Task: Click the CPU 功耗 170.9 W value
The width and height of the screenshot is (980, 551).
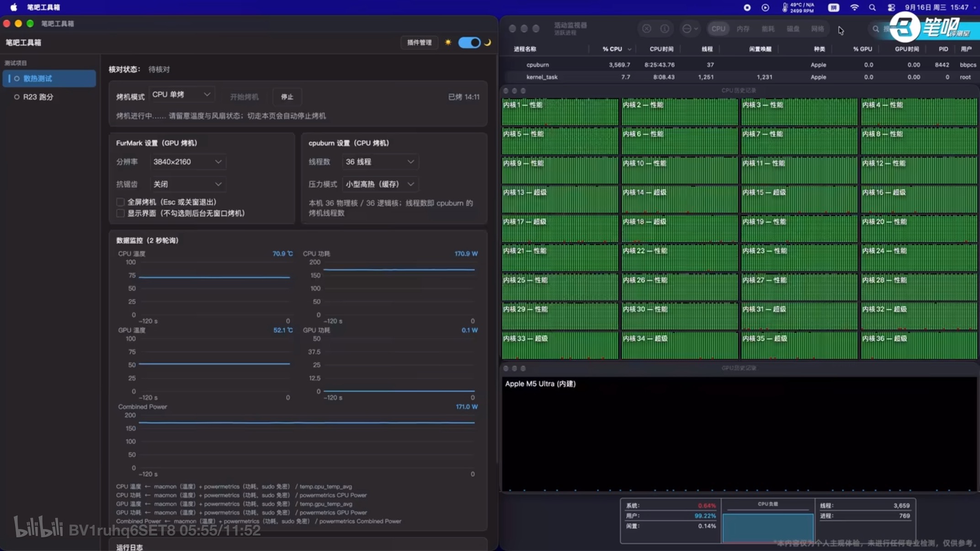Action: (466, 254)
